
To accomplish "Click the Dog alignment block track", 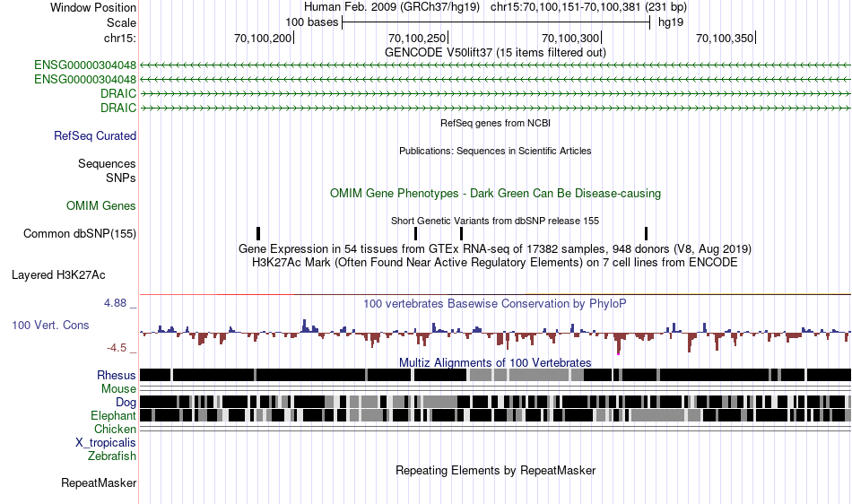I will coord(495,402).
